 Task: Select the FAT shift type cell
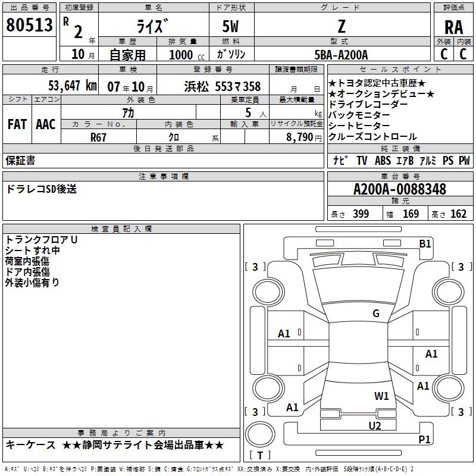click(17, 124)
